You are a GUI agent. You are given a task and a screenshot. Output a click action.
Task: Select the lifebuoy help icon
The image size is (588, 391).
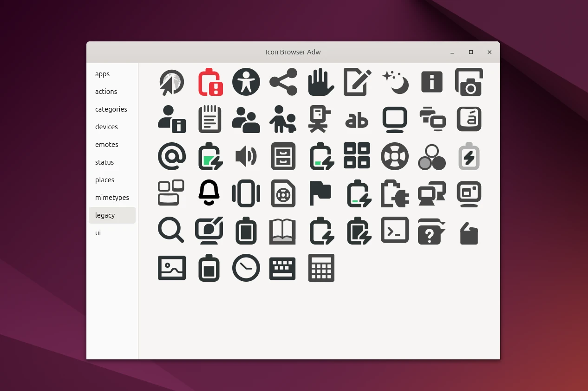395,156
